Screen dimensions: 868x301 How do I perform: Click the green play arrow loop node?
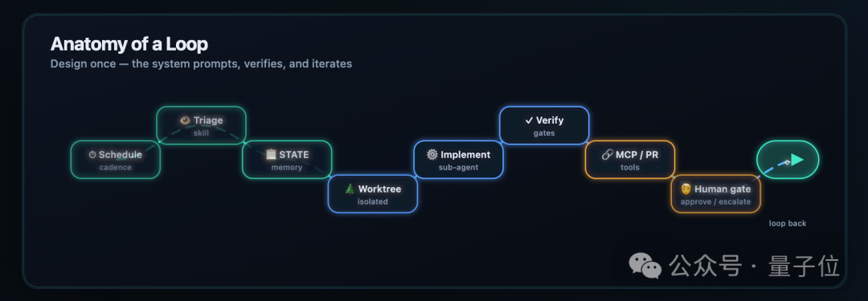point(788,160)
